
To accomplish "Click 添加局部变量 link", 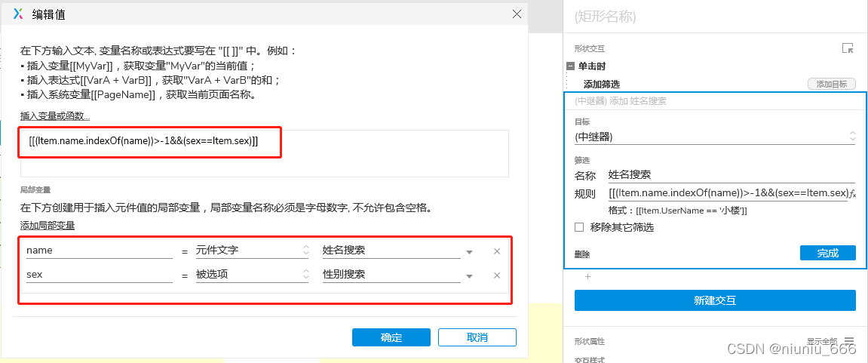I will 48,225.
